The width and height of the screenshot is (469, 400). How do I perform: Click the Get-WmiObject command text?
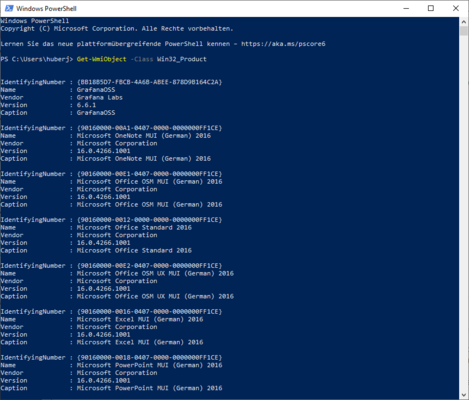tap(101, 59)
